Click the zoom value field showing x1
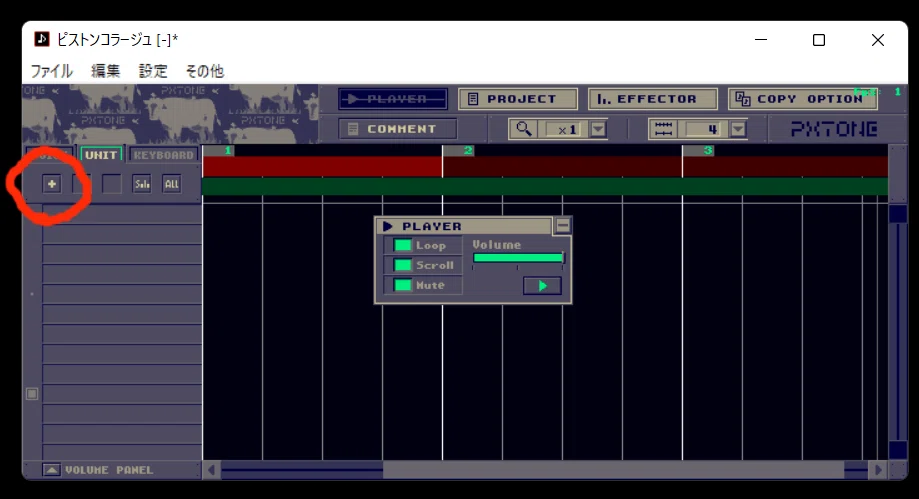The height and width of the screenshot is (499, 919). click(565, 130)
